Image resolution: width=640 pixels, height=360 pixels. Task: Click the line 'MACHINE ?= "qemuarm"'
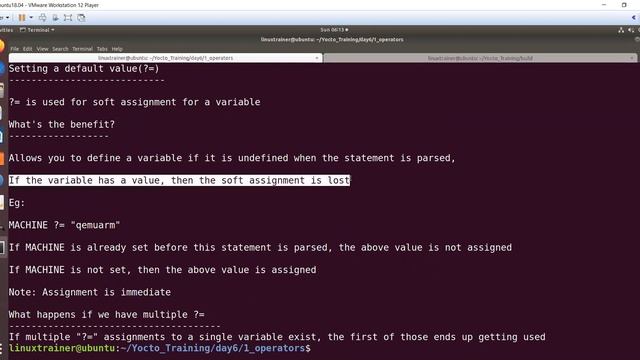point(64,225)
